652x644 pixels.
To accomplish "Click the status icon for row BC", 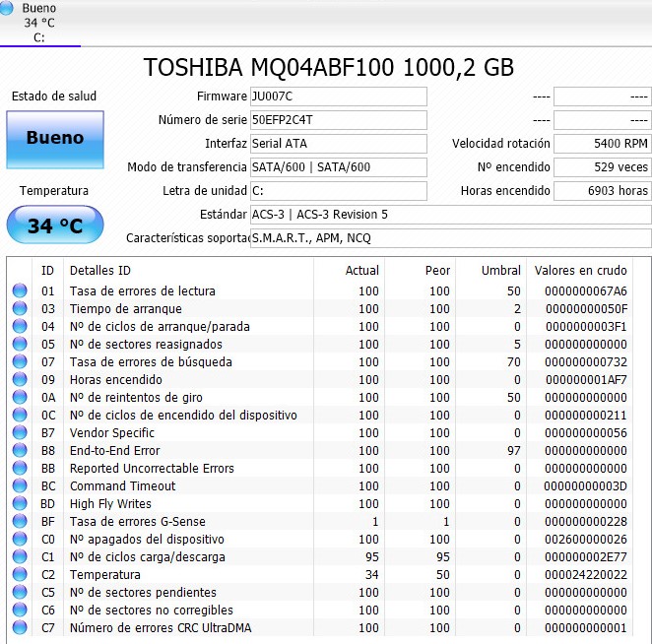I will pyautogui.click(x=20, y=485).
